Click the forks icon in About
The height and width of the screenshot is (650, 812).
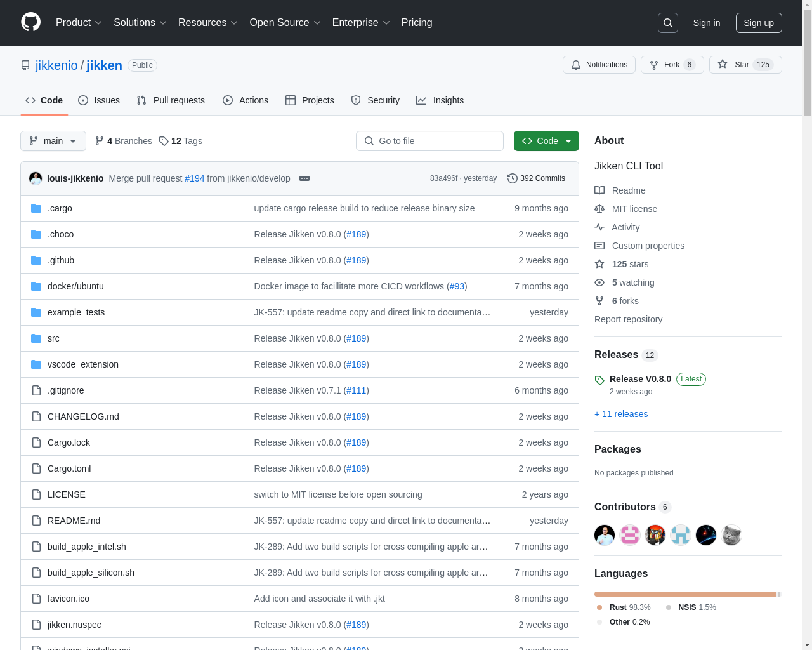point(599,301)
